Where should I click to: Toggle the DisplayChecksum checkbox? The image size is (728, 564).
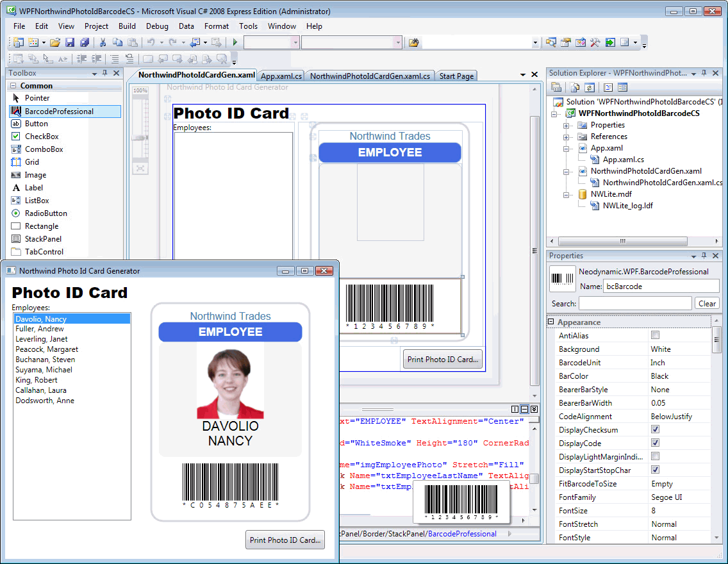655,429
